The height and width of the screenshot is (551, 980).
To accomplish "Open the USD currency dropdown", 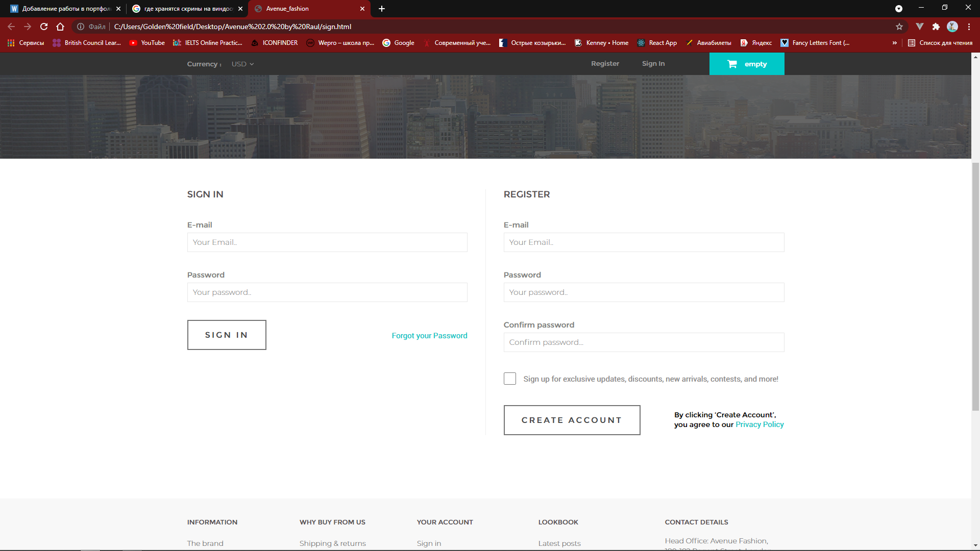I will coord(242,64).
